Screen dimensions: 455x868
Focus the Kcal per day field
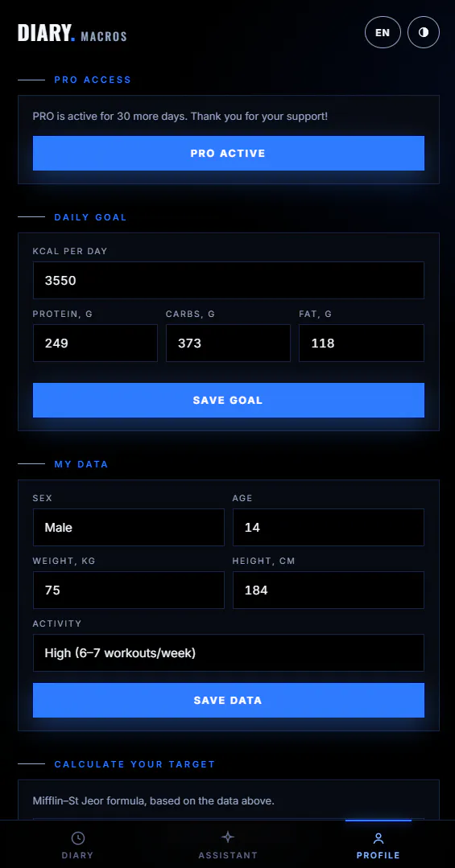(229, 280)
